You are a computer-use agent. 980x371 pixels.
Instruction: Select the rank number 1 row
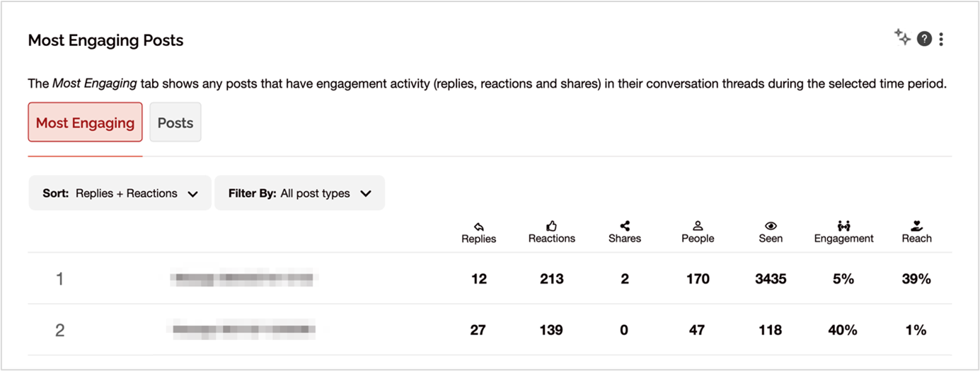pyautogui.click(x=60, y=279)
